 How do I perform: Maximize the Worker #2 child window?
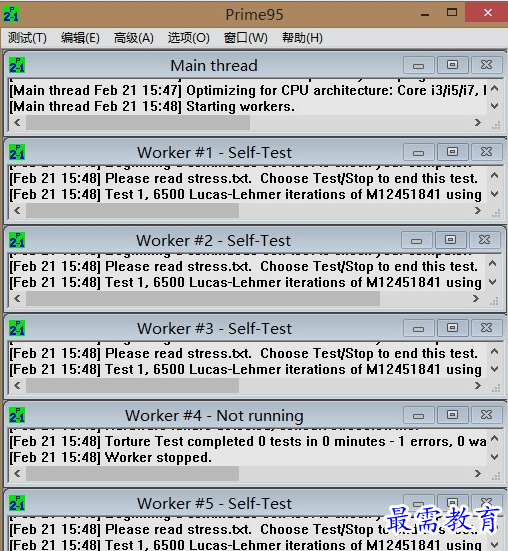click(450, 240)
